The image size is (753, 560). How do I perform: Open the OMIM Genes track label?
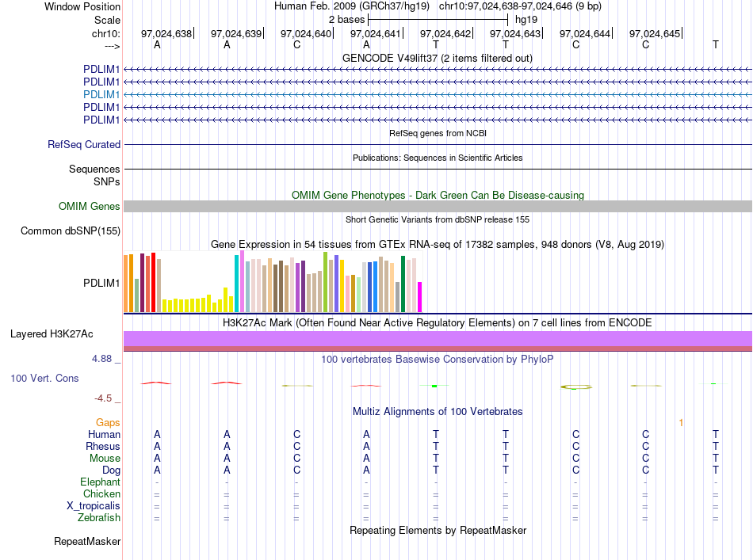90,207
